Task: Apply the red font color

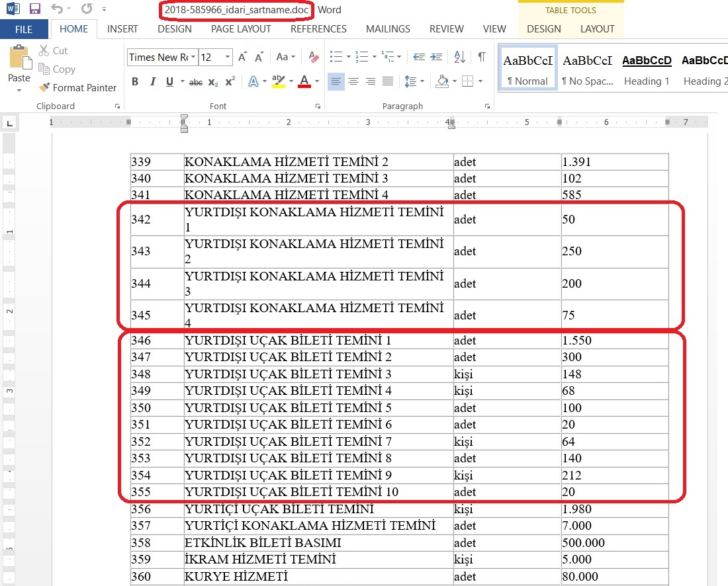Action: tap(304, 82)
